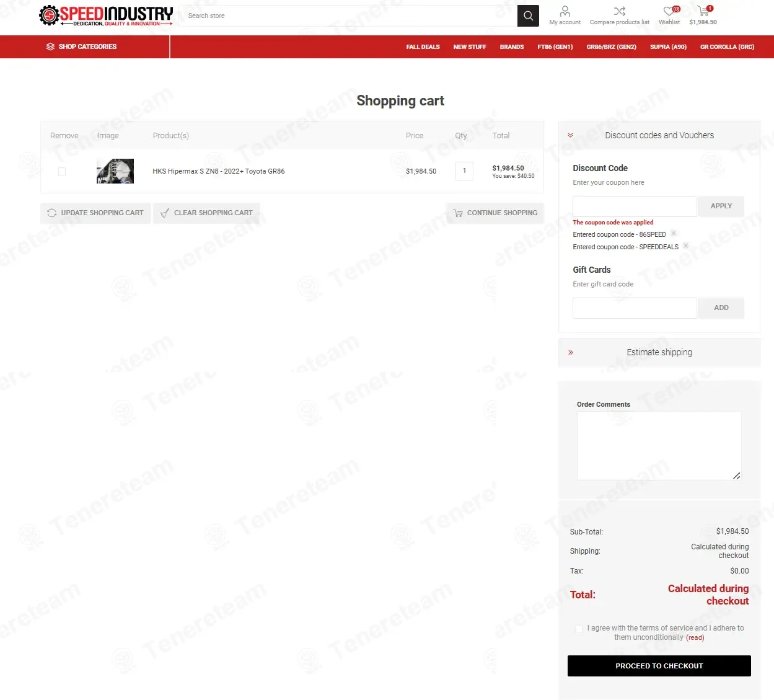Click the Sub-Total $1,984.50 value
774x700 pixels.
[732, 531]
